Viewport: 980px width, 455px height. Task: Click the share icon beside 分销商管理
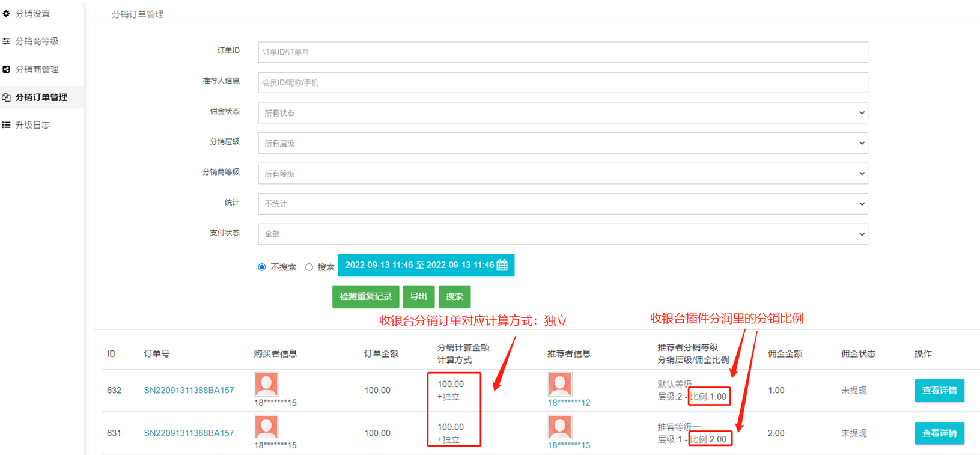coord(7,69)
